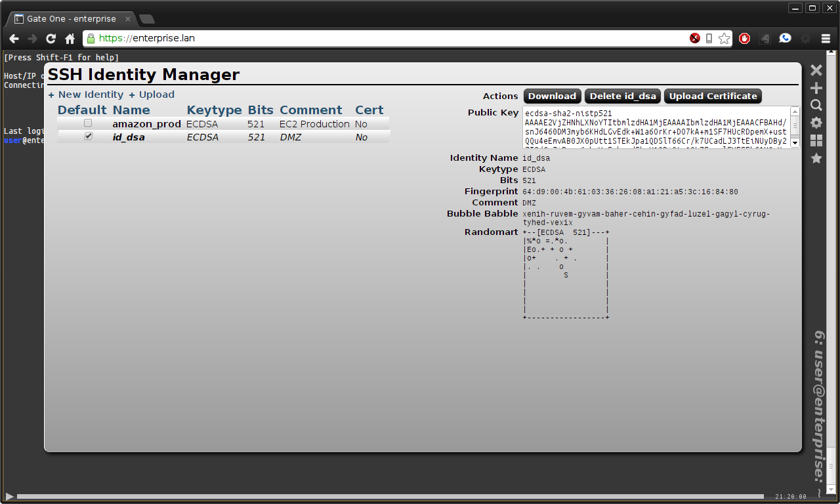The width and height of the screenshot is (840, 504).
Task: Toggle the bookmark star in the address bar
Action: coord(724,39)
